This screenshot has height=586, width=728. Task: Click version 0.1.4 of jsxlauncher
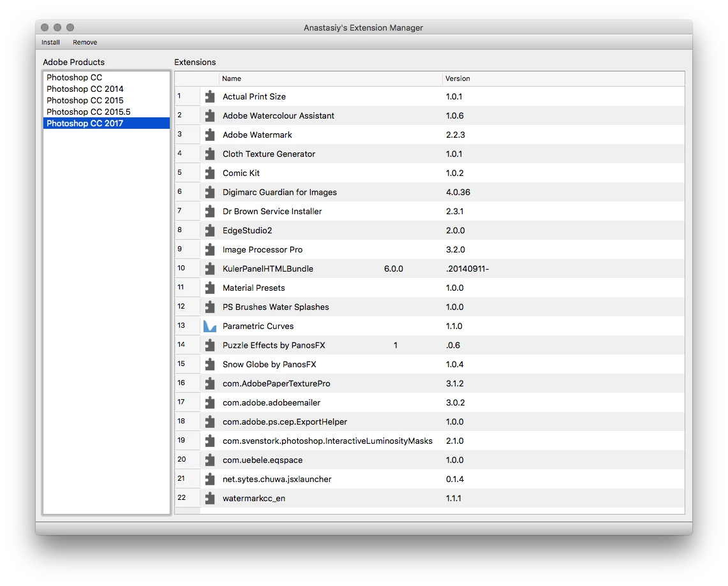(454, 480)
